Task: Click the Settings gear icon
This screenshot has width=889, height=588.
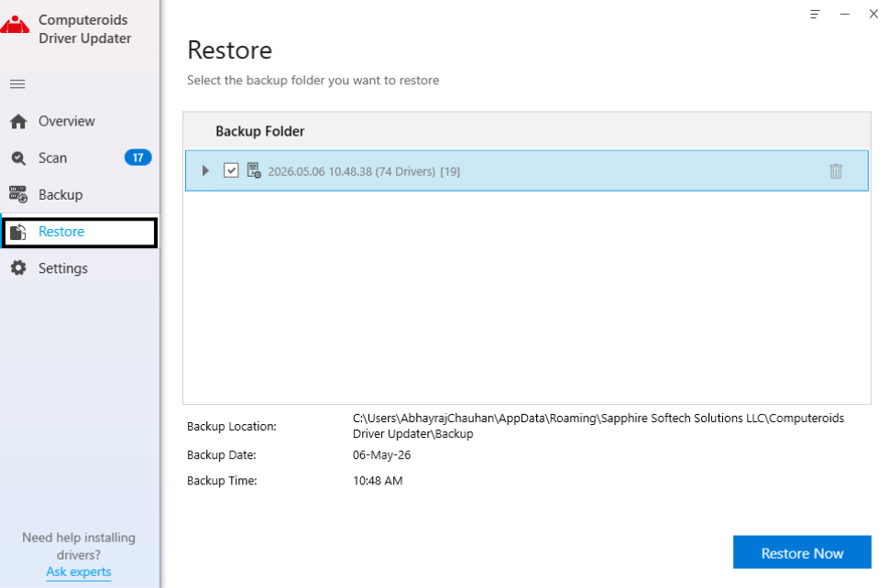Action: (x=18, y=268)
